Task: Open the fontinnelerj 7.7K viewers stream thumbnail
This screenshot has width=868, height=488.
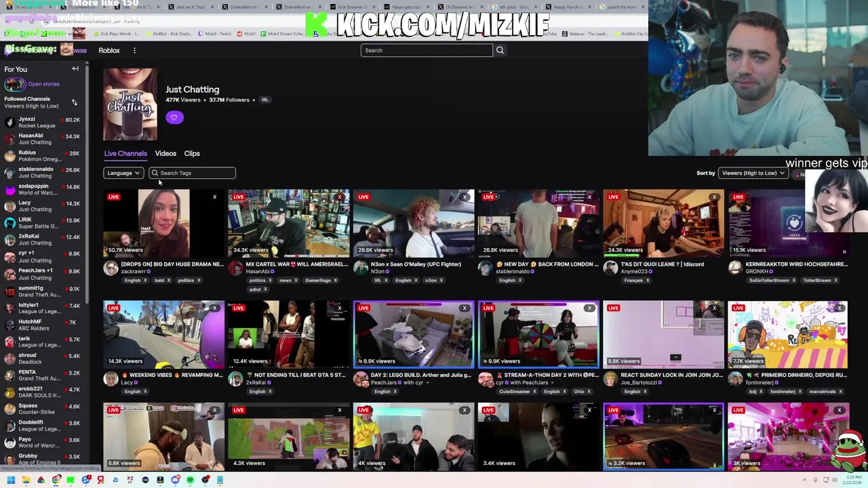Action: [x=788, y=334]
